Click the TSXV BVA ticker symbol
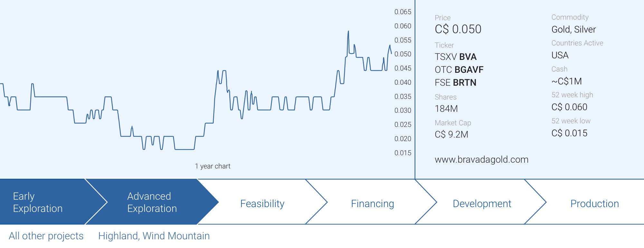This screenshot has width=644, height=248. click(456, 57)
